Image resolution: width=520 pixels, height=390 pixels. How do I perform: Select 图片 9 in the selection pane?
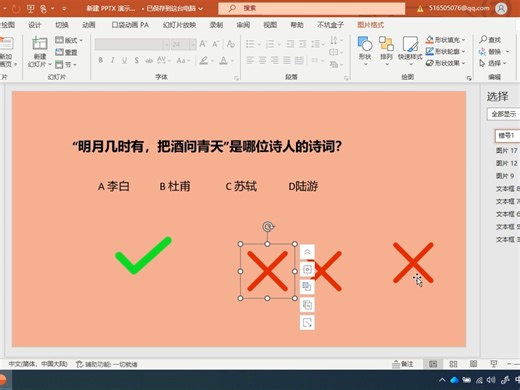point(505,176)
